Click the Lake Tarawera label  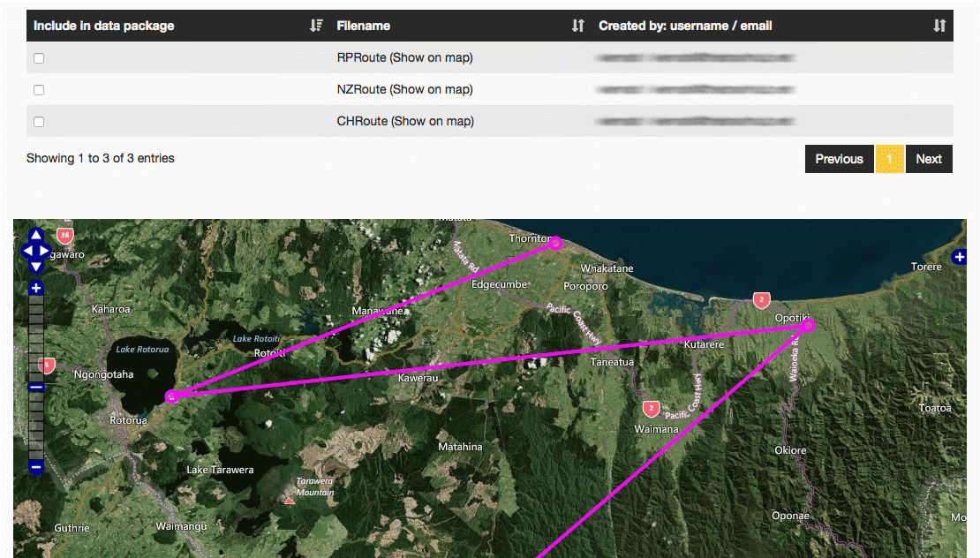220,470
